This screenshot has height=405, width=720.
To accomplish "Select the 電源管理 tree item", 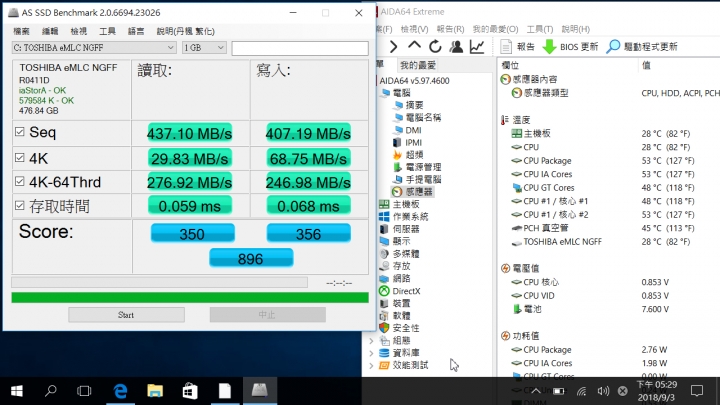I will (x=417, y=167).
